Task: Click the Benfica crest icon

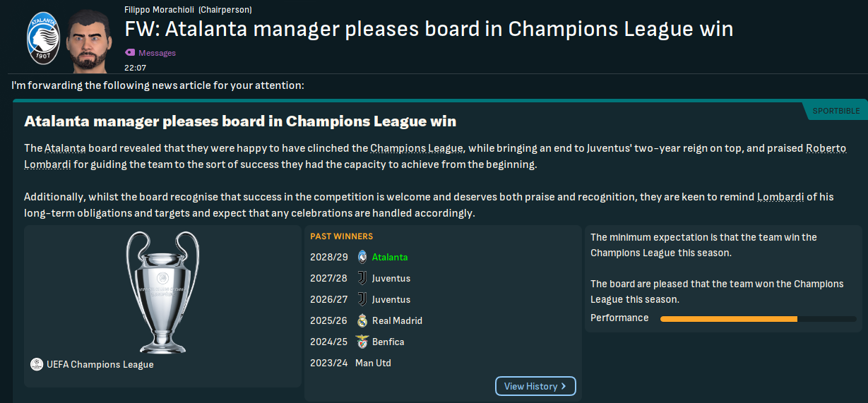Action: tap(362, 342)
